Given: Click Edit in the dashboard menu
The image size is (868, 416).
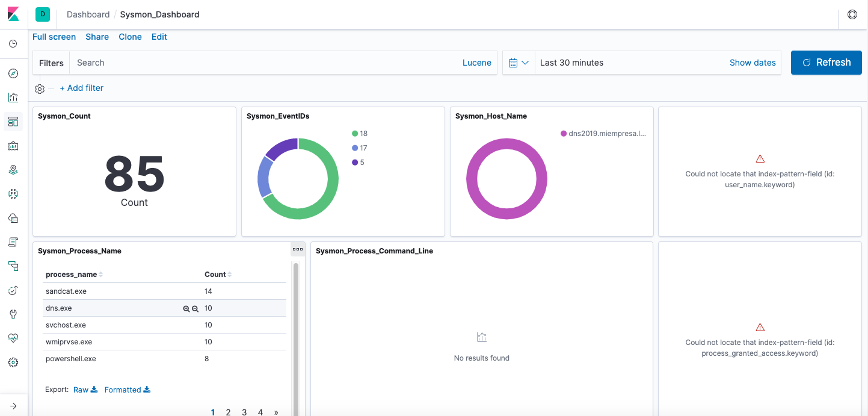Looking at the screenshot, I should click(x=159, y=37).
